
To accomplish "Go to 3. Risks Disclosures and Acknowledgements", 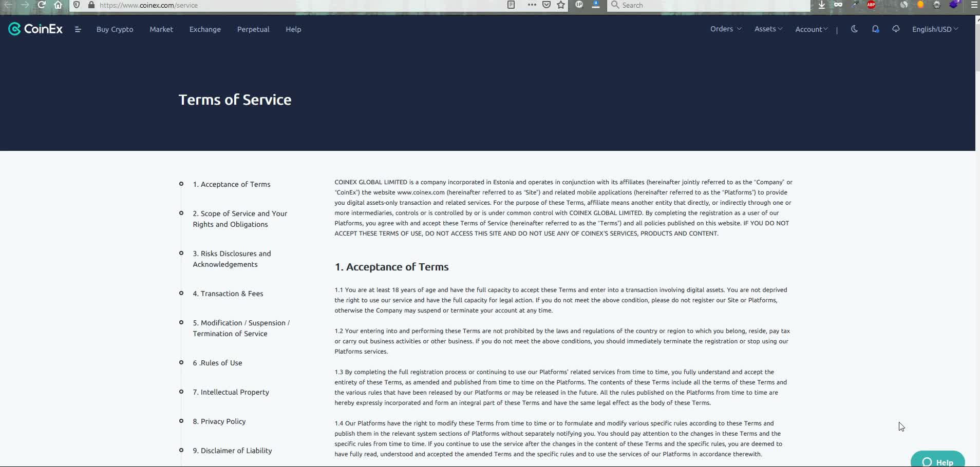I will tap(232, 259).
